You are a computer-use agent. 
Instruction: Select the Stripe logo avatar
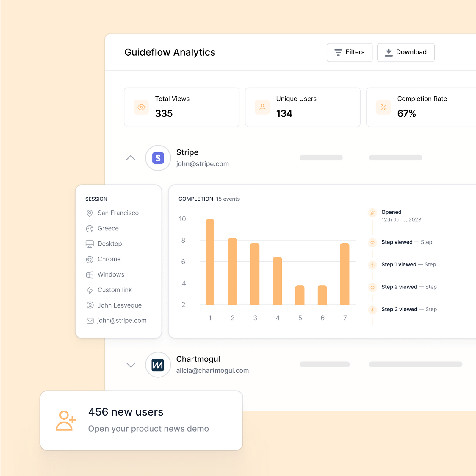158,158
